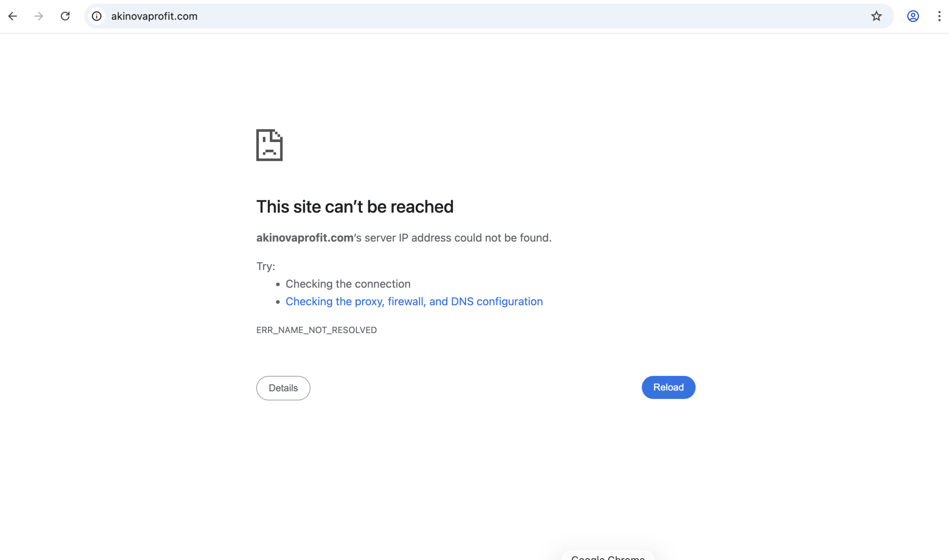Screen dimensions: 949x560
Task: Click the Details button
Action: 283,388
